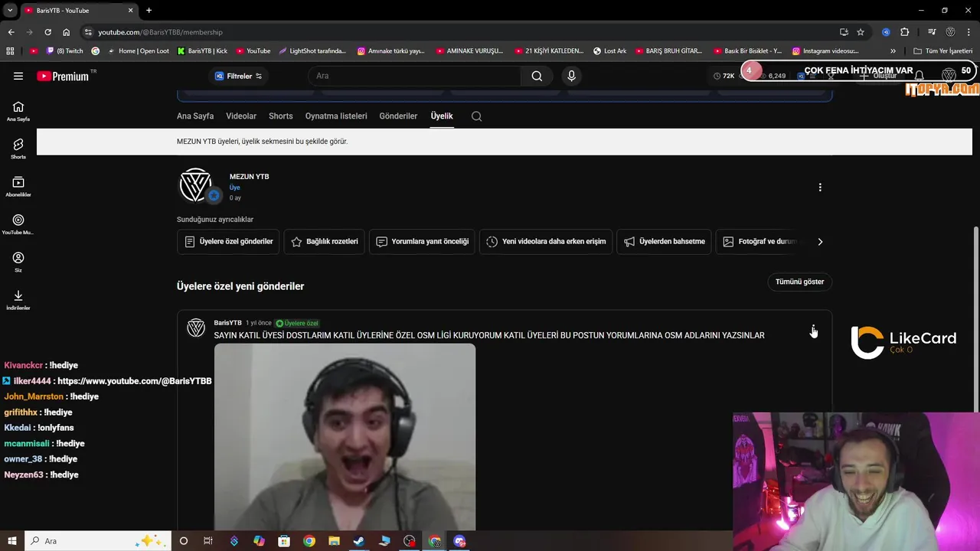Switch to Oynatma listeleri tab

(336, 116)
